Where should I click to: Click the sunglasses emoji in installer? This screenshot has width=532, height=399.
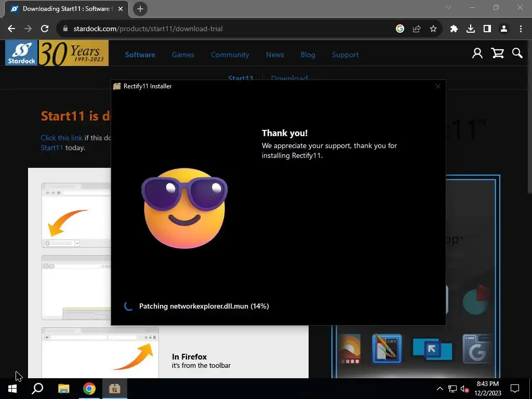184,208
